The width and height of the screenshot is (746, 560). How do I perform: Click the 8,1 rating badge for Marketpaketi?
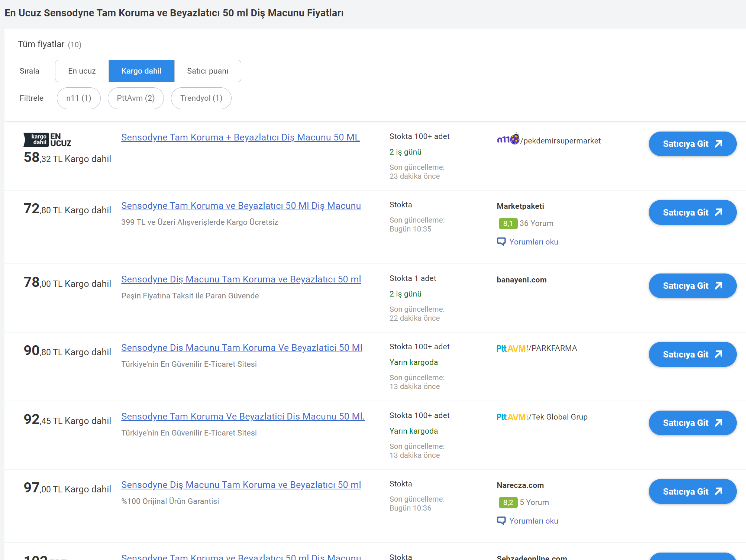[x=507, y=223]
